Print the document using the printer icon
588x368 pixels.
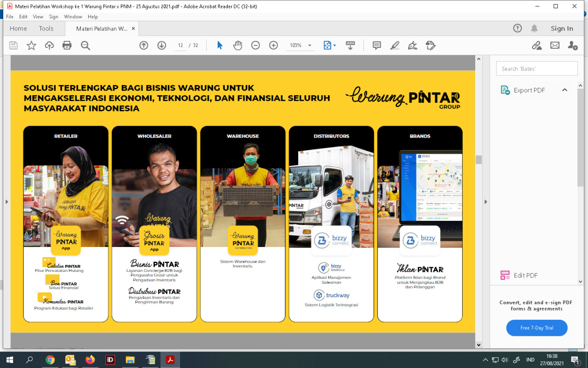coord(67,46)
